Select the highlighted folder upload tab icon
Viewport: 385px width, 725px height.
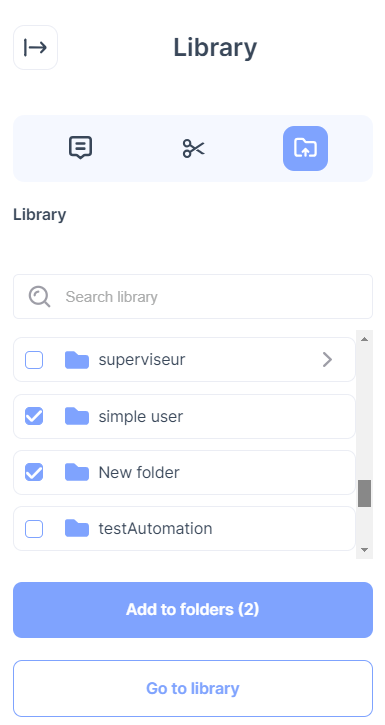(x=306, y=148)
